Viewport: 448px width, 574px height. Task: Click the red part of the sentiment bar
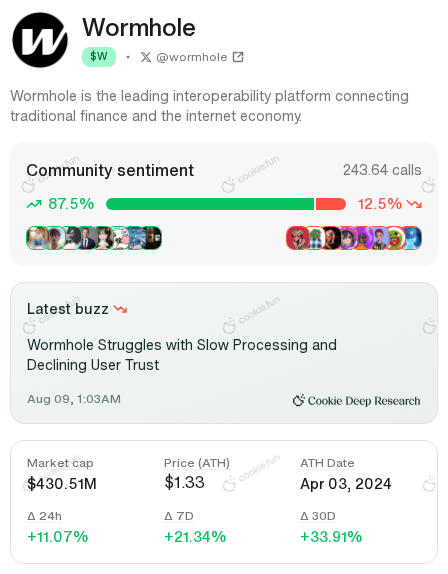coord(331,204)
